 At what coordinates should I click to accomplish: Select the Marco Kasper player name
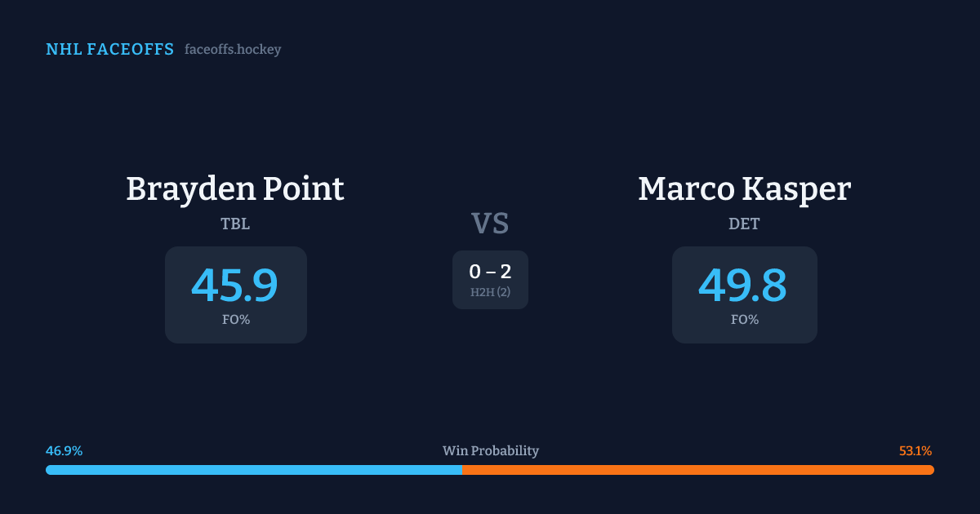(x=744, y=189)
